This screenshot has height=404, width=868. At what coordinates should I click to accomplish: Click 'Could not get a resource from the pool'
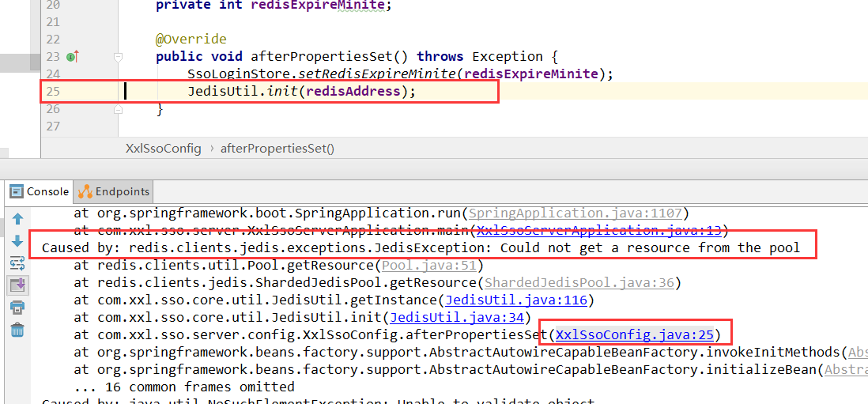651,248
